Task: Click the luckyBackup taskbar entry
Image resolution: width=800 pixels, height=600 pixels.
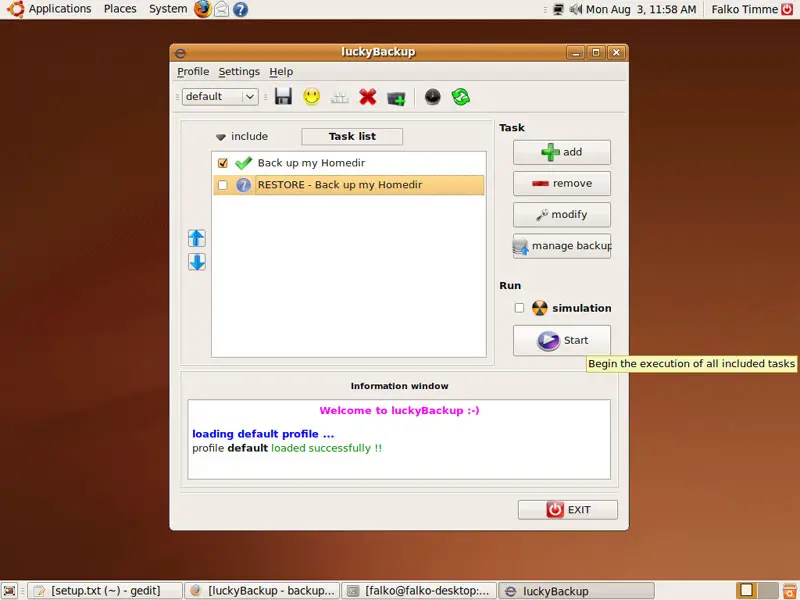Action: click(576, 591)
